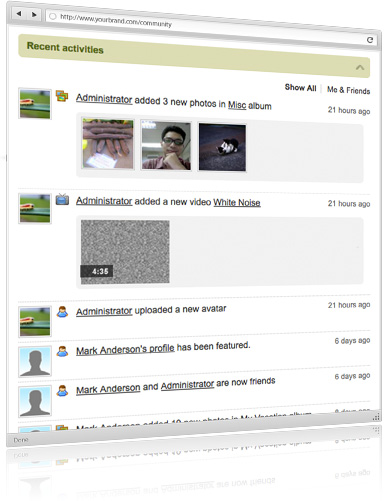This screenshot has height=501, width=387.
Task: Click the sweet potatoes photo thumbnail
Action: tap(108, 144)
